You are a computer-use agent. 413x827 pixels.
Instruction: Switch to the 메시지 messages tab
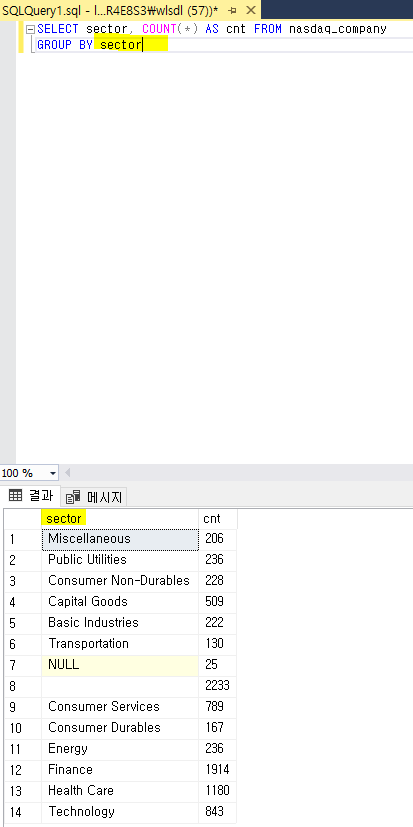tap(94, 497)
